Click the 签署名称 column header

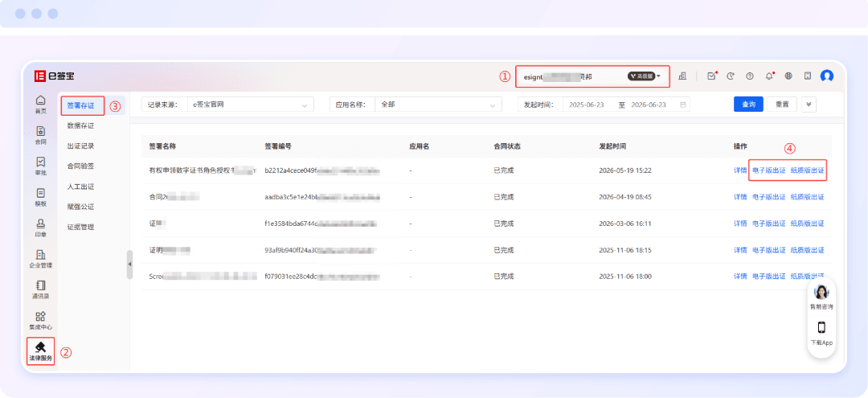[162, 146]
